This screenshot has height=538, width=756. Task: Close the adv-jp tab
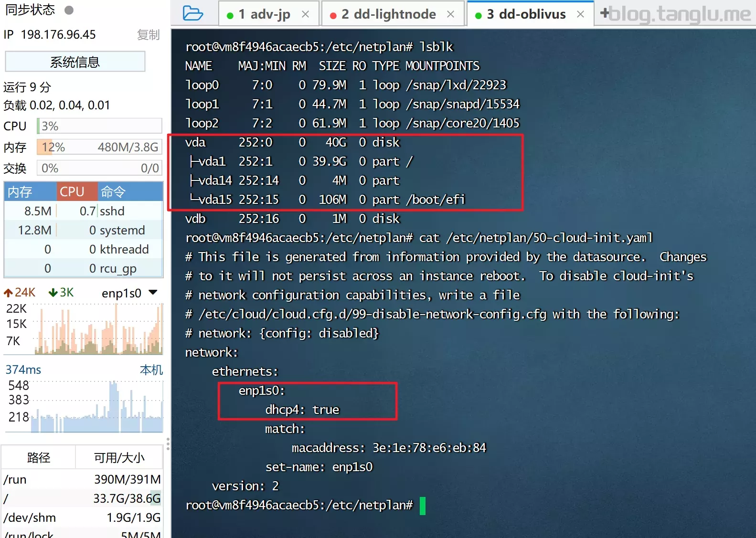[306, 14]
